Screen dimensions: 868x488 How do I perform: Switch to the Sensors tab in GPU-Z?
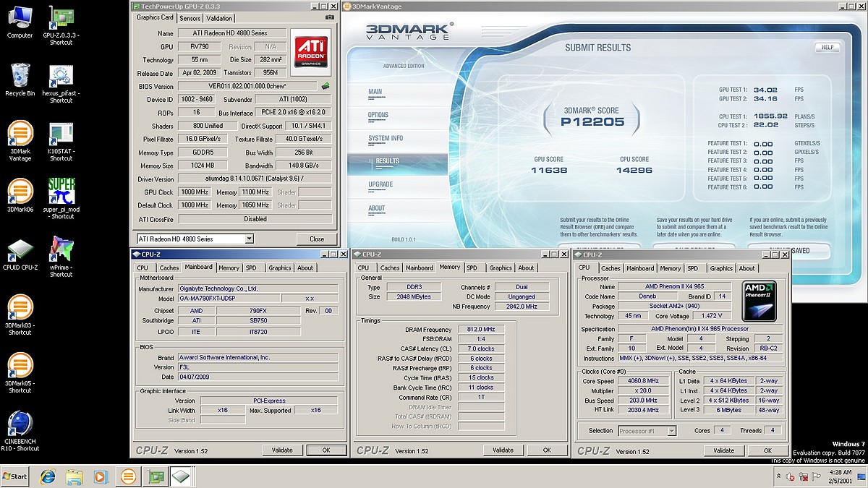(x=190, y=18)
